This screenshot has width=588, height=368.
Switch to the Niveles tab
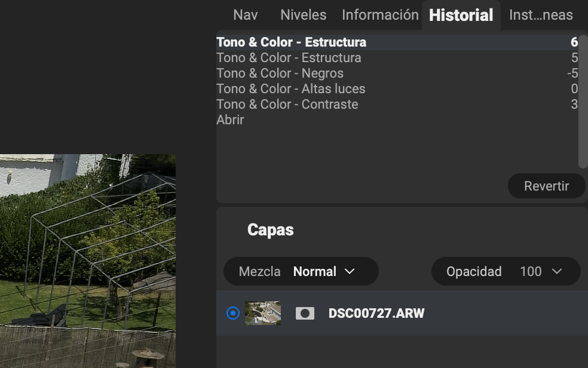(304, 15)
